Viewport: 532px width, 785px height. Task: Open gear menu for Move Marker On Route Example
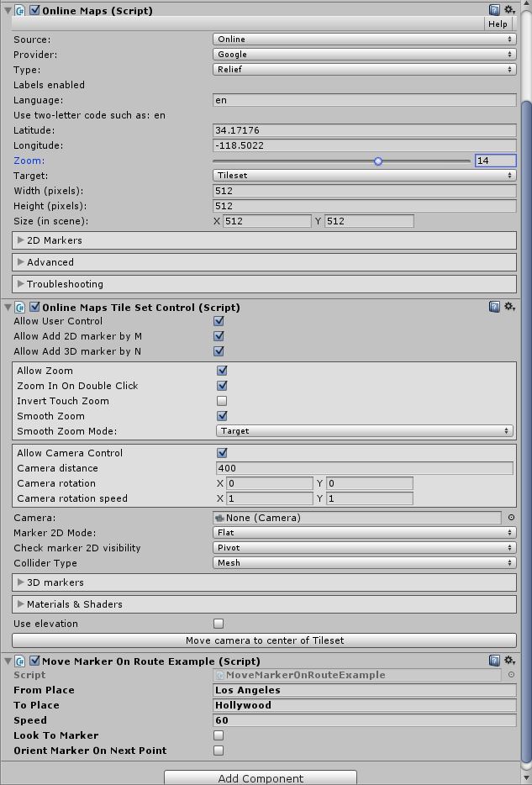click(509, 661)
